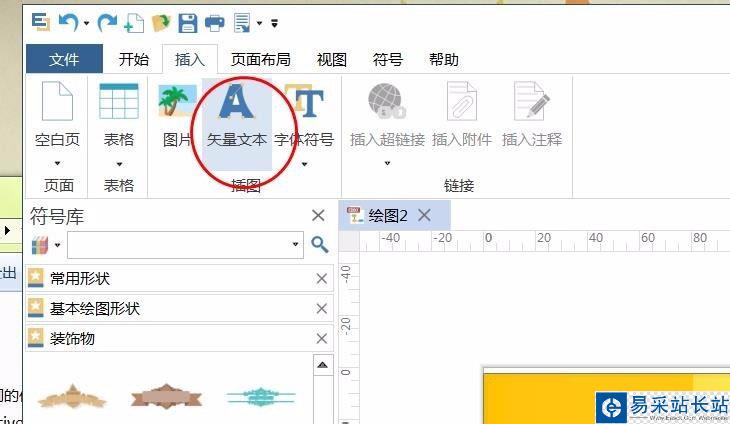Switch to 符号 tab

pyautogui.click(x=387, y=59)
